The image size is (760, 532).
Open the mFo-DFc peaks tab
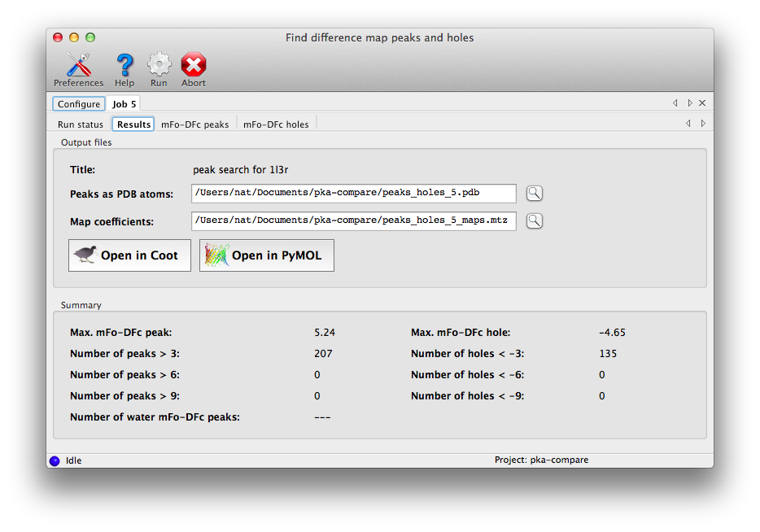point(194,124)
